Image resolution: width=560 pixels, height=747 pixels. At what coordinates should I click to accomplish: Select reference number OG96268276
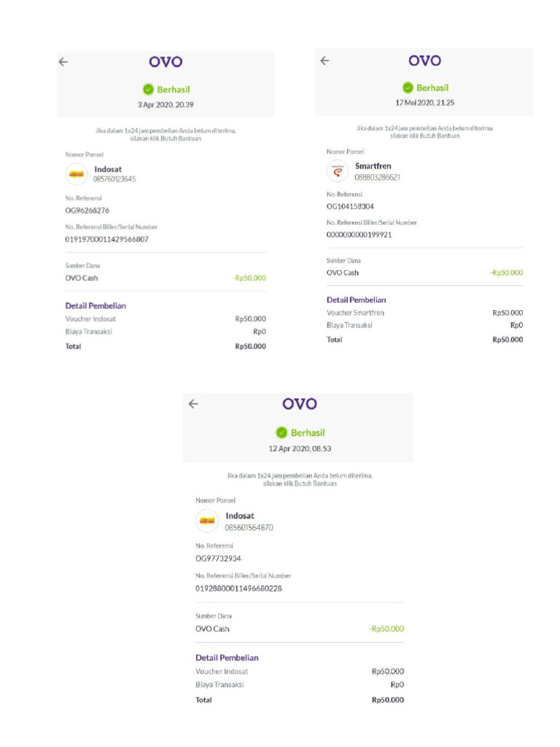point(87,211)
